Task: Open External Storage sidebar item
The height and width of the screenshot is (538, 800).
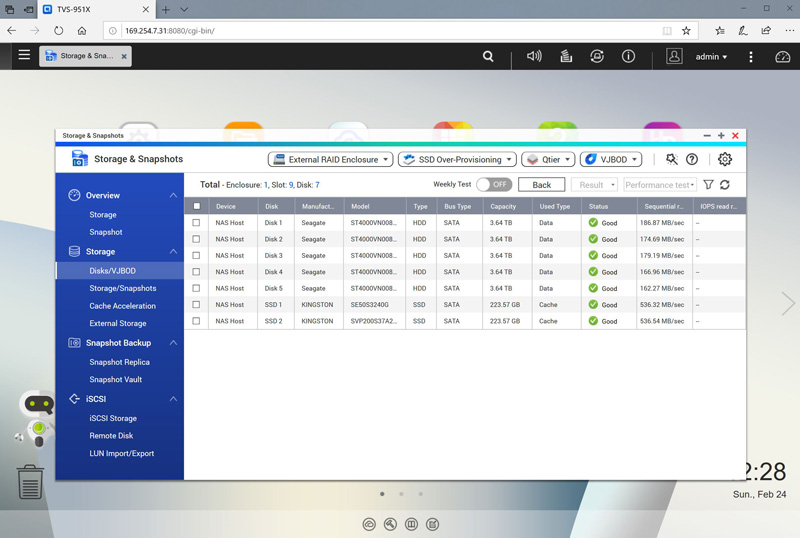Action: click(x=118, y=323)
